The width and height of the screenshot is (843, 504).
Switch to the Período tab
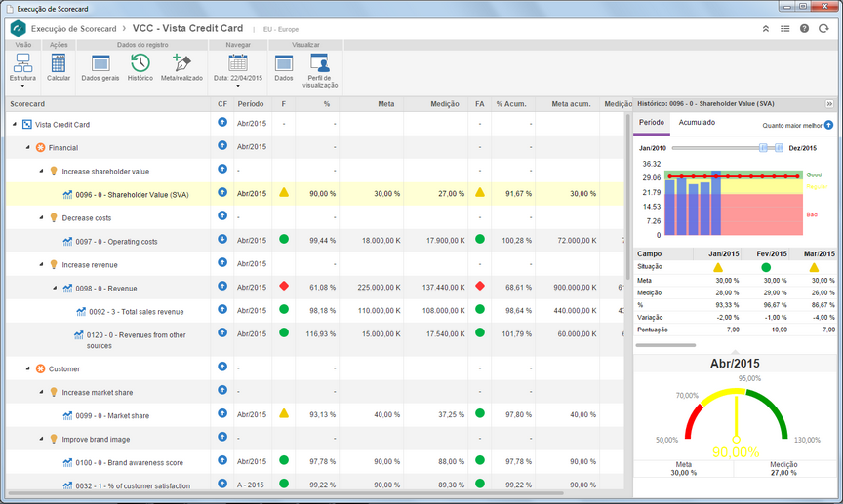(x=652, y=123)
